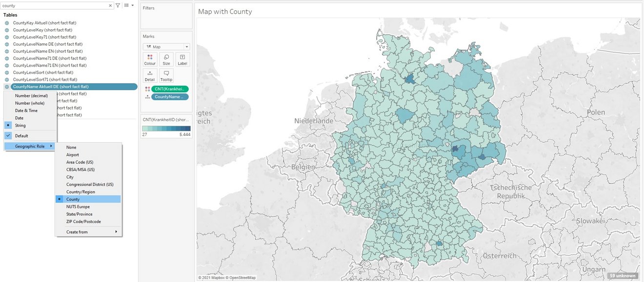This screenshot has width=644, height=282.
Task: Open the Colour marks card
Action: (150, 59)
